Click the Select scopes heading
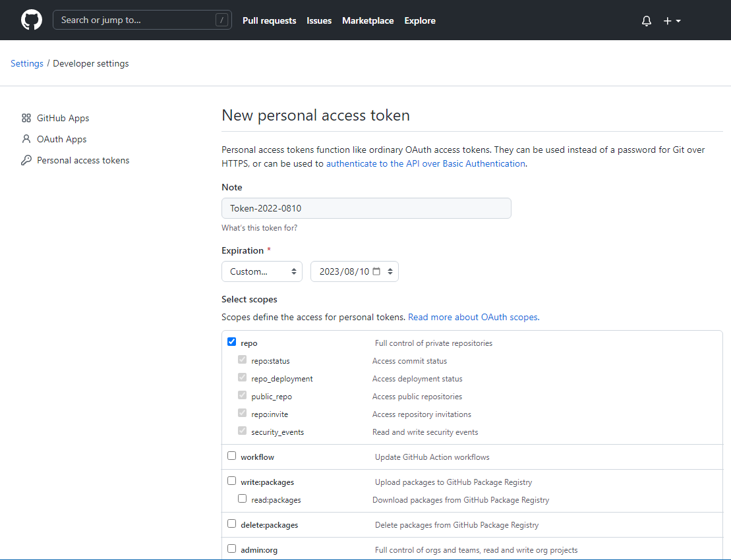 tap(249, 300)
